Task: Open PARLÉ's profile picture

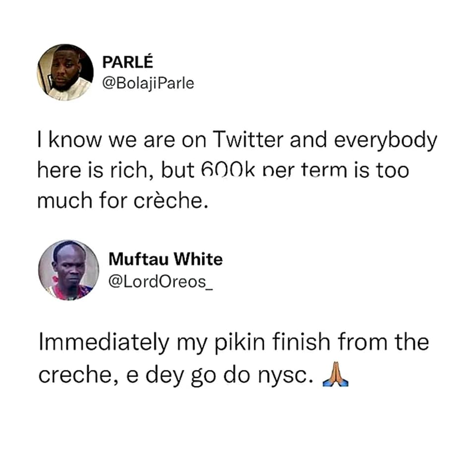Action: (x=65, y=72)
